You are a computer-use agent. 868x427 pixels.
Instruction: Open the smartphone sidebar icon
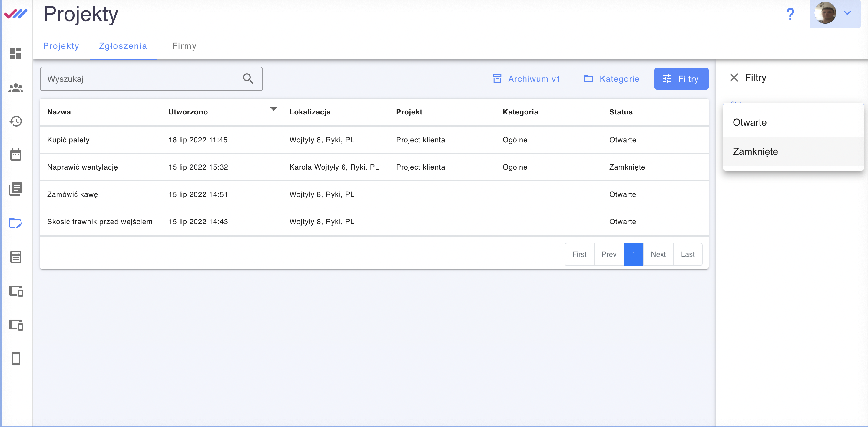click(16, 358)
